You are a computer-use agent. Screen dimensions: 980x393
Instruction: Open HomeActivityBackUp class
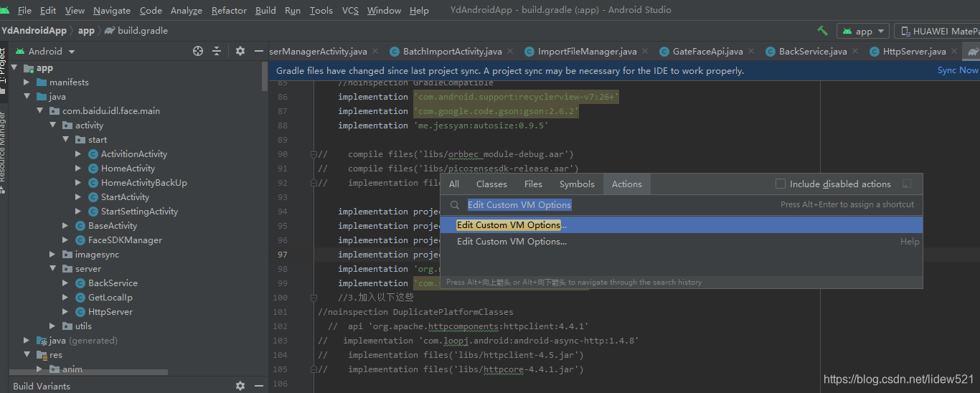point(143,183)
